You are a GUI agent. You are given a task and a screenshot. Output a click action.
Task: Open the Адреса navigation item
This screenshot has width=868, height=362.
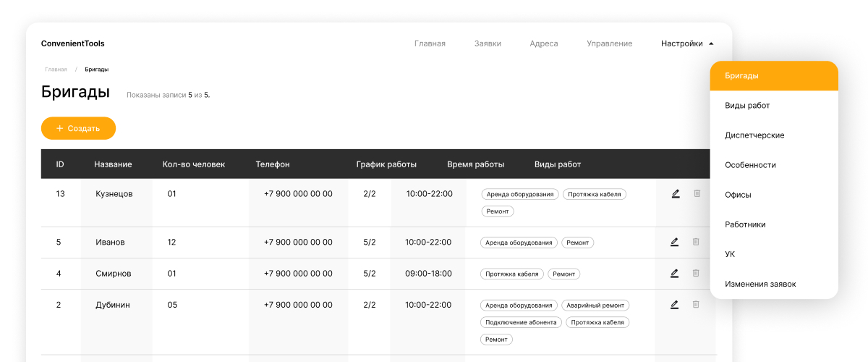click(x=544, y=43)
